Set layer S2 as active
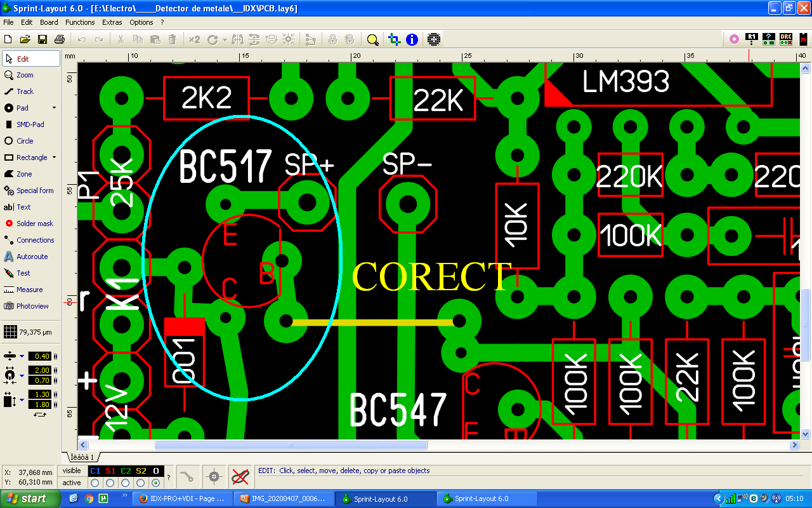812x508 pixels. click(141, 483)
